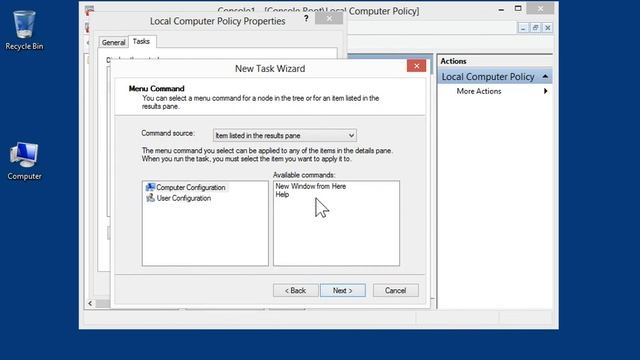This screenshot has height=360, width=640.
Task: Select 'New Window from Here' command
Action: 311,186
